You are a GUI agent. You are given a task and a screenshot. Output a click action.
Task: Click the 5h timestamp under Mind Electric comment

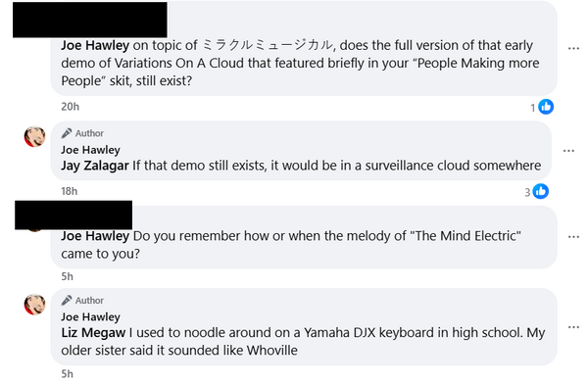(x=67, y=277)
